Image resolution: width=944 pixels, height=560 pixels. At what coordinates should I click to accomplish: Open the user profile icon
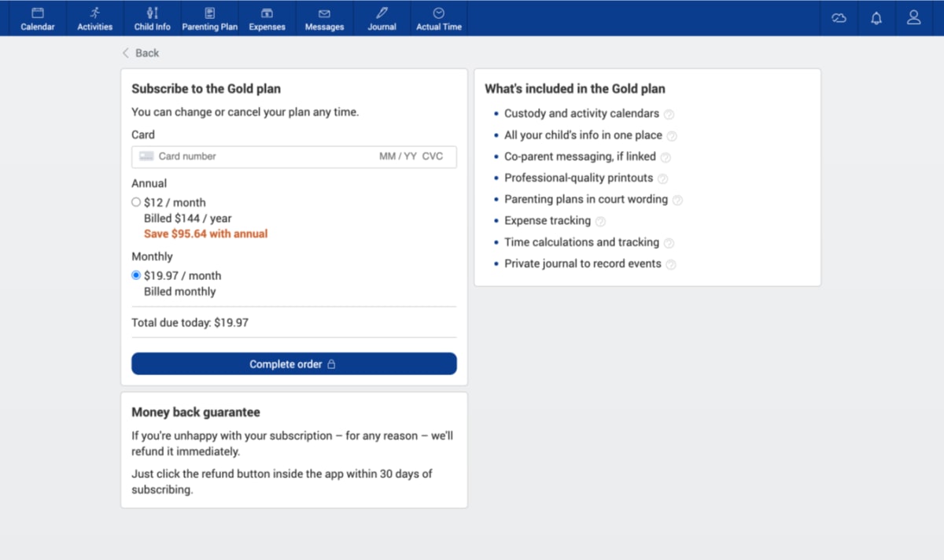coord(913,17)
